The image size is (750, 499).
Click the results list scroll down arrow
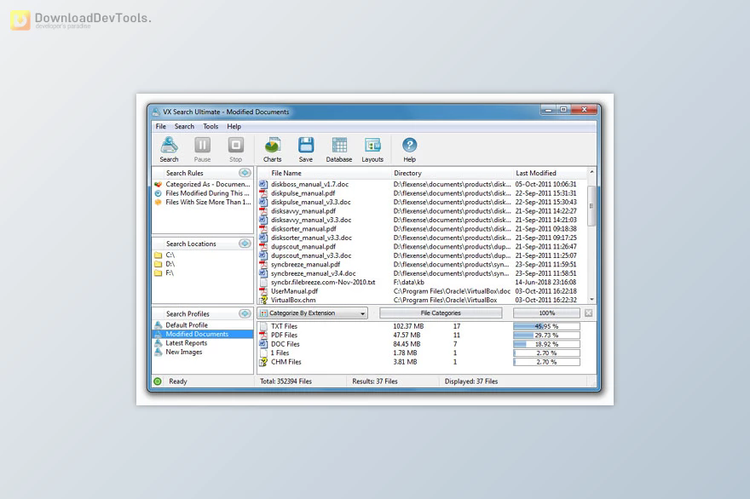click(x=592, y=299)
